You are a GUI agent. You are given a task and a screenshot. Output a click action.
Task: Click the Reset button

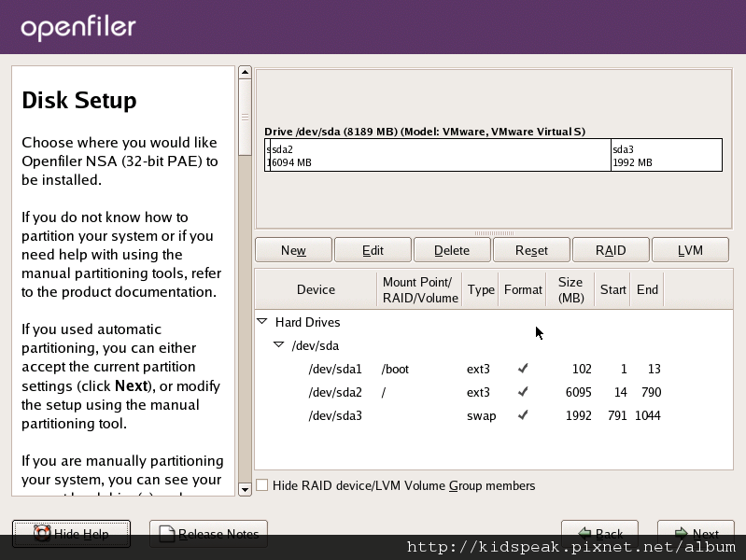pyautogui.click(x=531, y=250)
